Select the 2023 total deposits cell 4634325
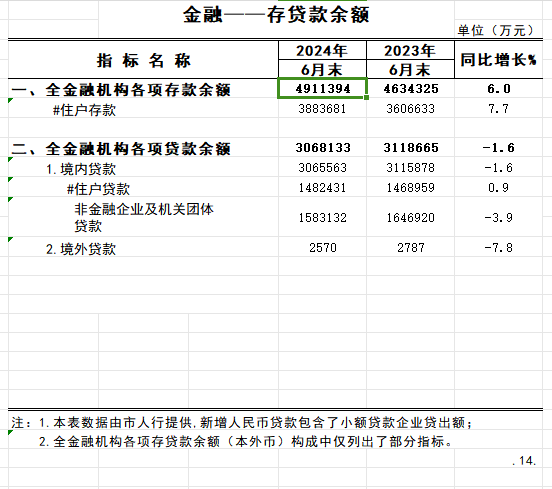The width and height of the screenshot is (552, 489). 410,88
